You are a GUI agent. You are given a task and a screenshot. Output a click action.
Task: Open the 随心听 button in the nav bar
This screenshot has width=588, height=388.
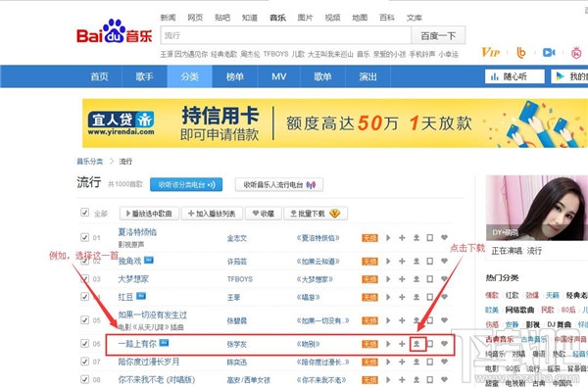point(514,76)
